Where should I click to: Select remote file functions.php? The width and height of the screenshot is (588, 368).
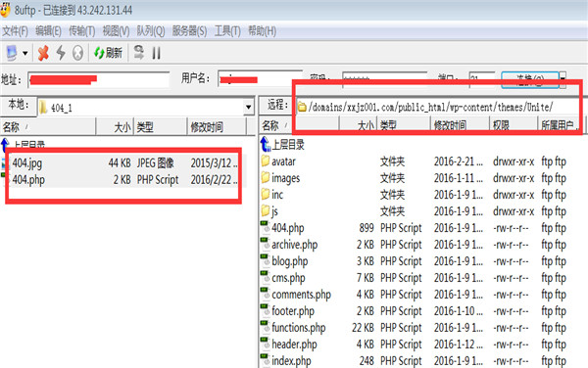299,328
